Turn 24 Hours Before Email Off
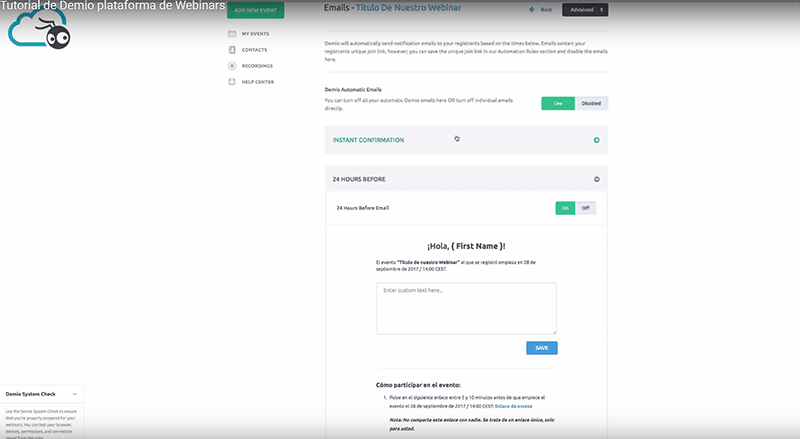Viewport: 800px width, 439px height. click(x=586, y=208)
